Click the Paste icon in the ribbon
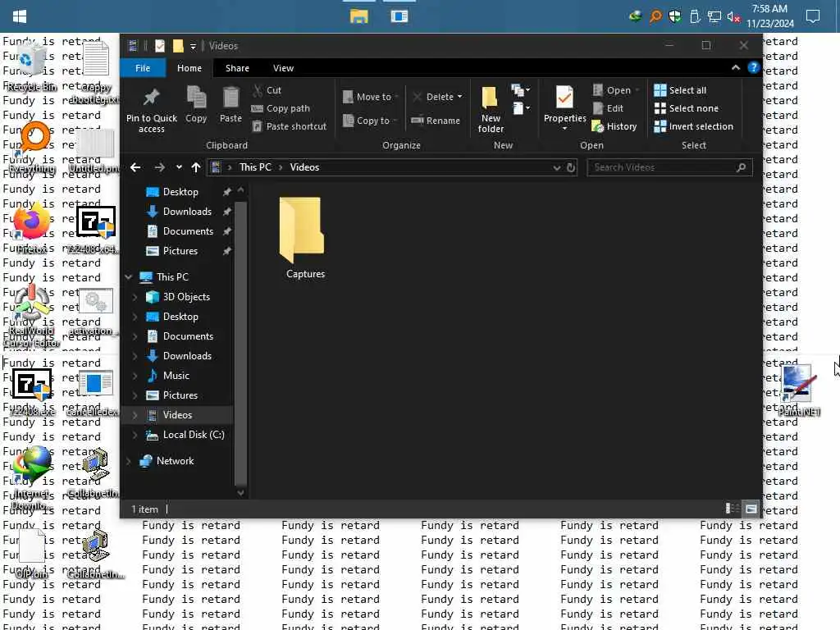 [x=231, y=105]
